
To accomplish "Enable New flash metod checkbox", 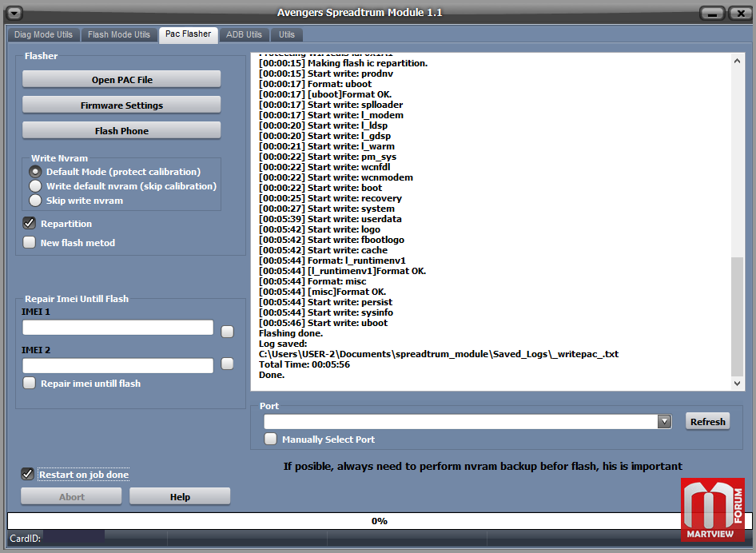I will click(30, 242).
